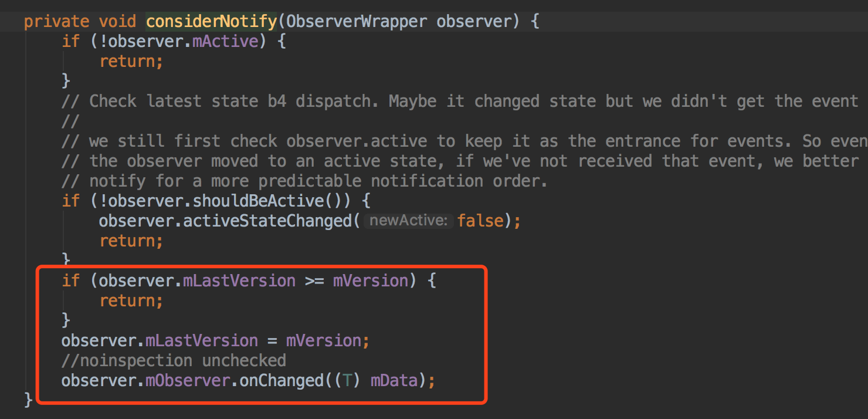Click the first return statement

(x=131, y=62)
